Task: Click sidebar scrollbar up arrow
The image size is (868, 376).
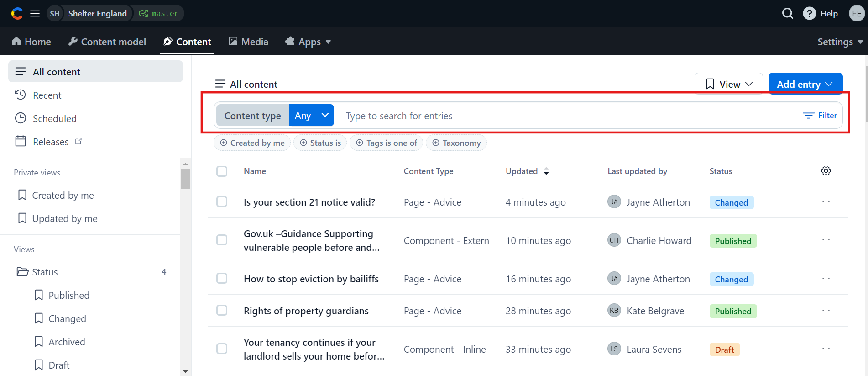Action: 185,164
